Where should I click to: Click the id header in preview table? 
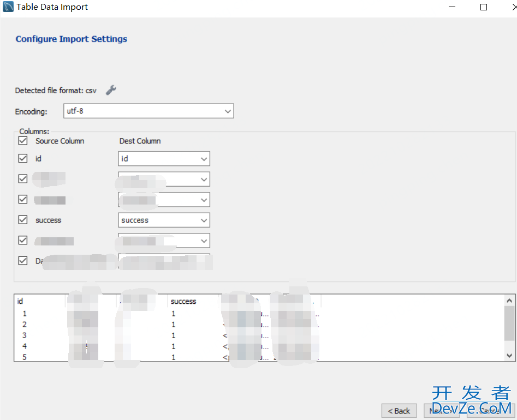(20, 301)
